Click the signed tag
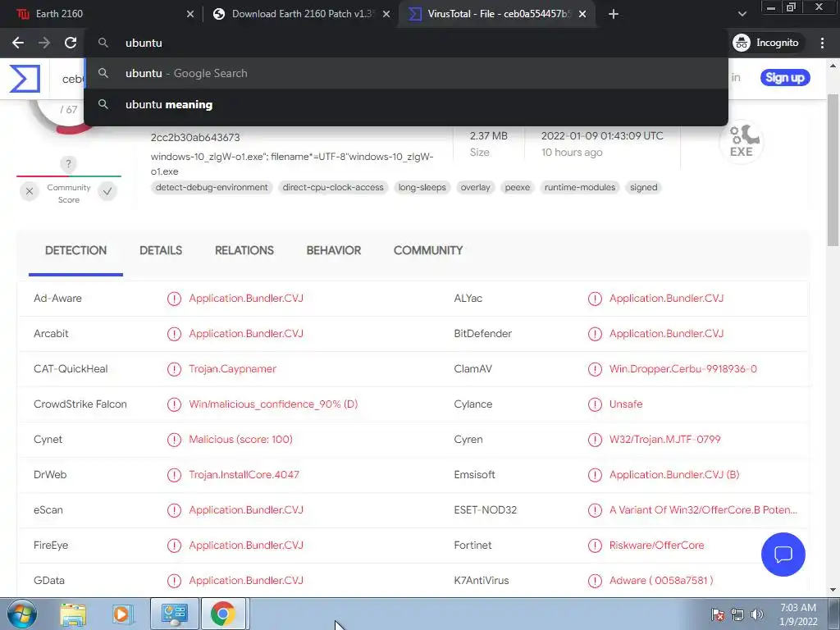840x630 pixels. pyautogui.click(x=643, y=188)
